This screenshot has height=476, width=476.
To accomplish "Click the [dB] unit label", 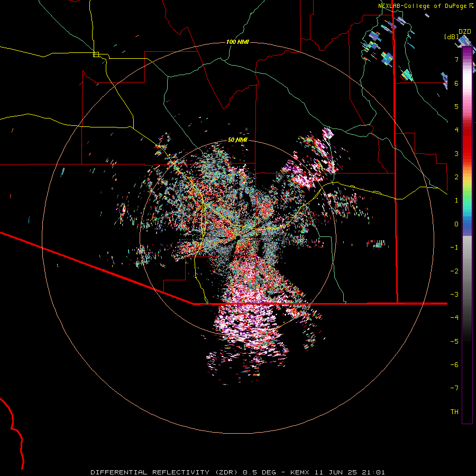I will [452, 37].
